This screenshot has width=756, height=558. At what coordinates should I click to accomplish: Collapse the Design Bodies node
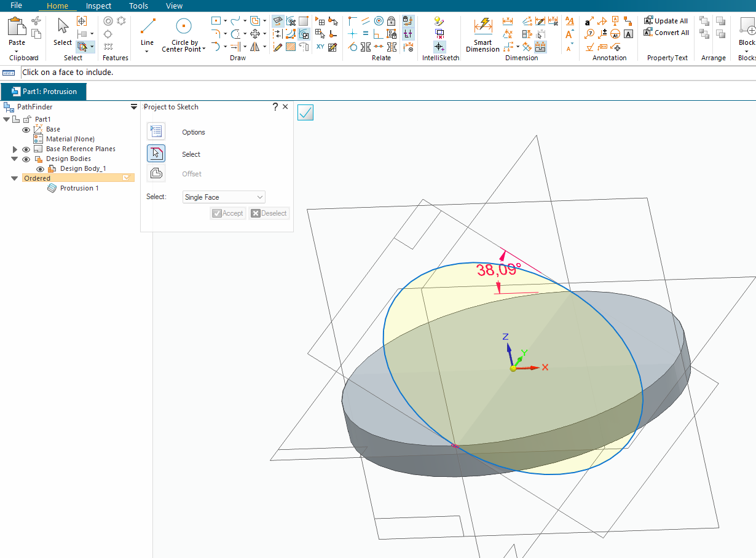[x=15, y=159]
